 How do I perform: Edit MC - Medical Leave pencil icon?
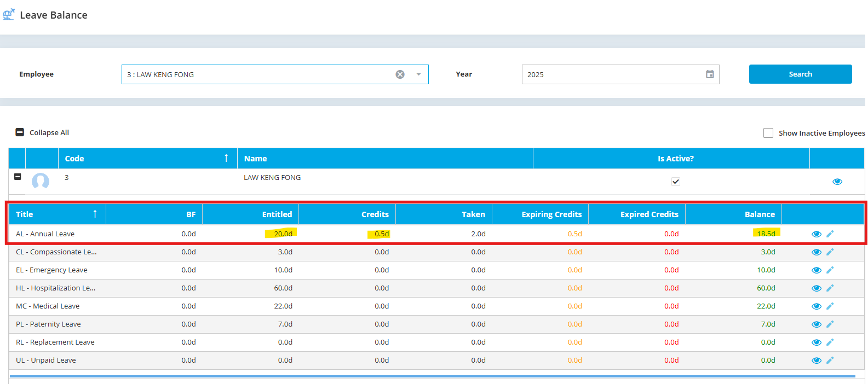830,306
